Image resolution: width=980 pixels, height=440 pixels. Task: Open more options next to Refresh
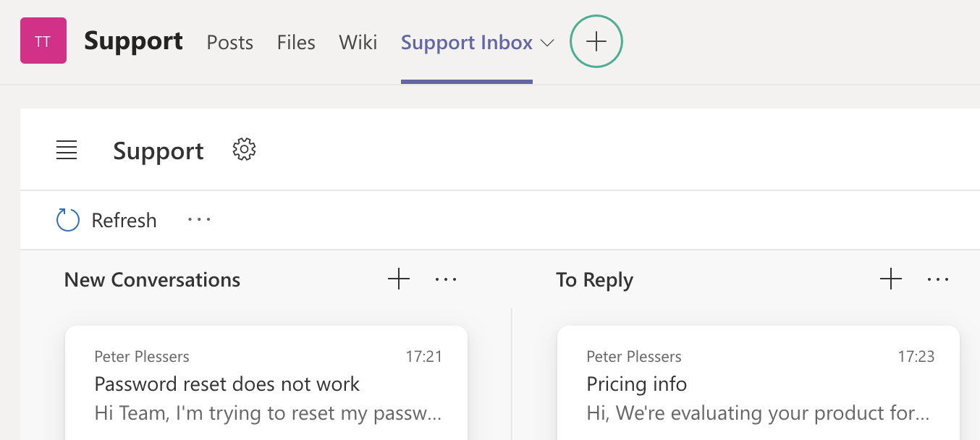(199, 219)
